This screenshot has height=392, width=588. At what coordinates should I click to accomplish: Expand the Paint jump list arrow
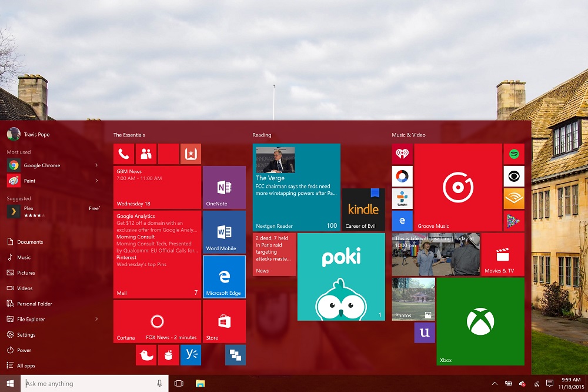96,181
